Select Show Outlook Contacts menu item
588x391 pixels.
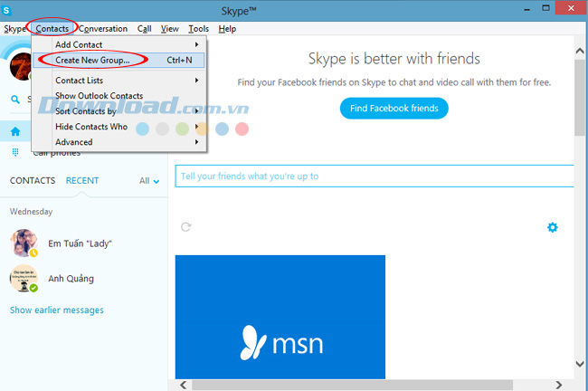coord(119,96)
